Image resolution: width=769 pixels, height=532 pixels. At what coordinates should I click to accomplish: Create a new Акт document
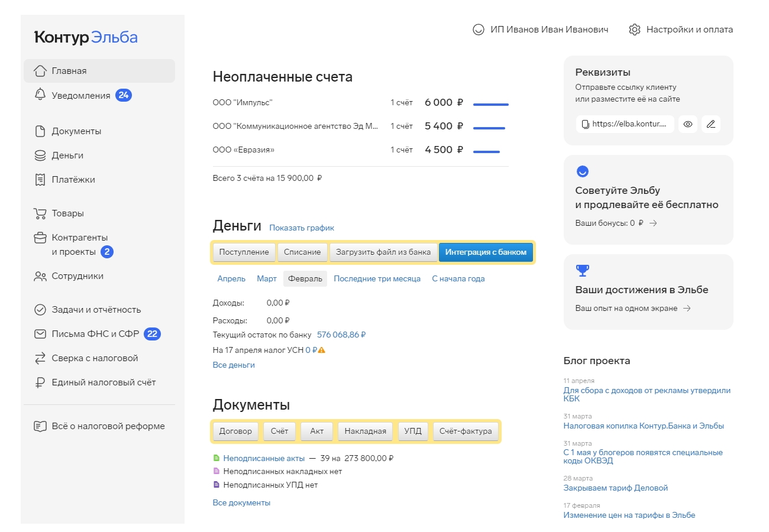[x=317, y=432]
